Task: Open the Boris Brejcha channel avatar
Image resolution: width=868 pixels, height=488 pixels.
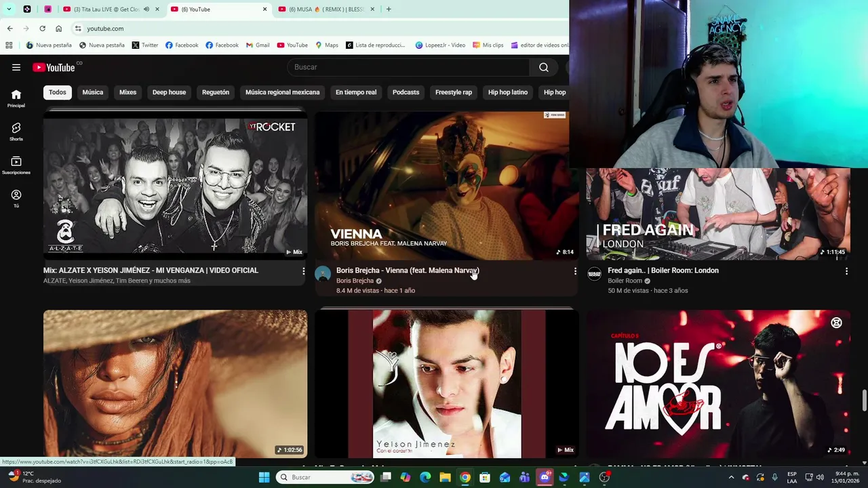Action: pos(323,274)
